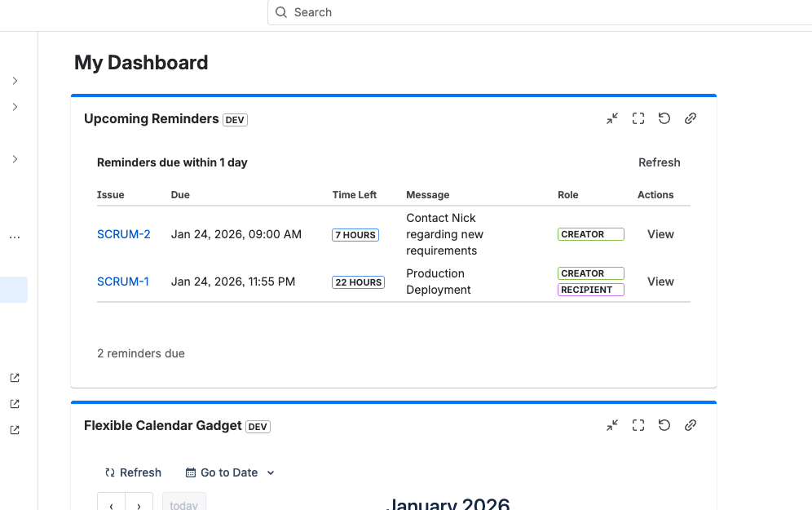Reload Flexible Calendar Gadget via circular arrow icon
The height and width of the screenshot is (510, 812).
[664, 425]
